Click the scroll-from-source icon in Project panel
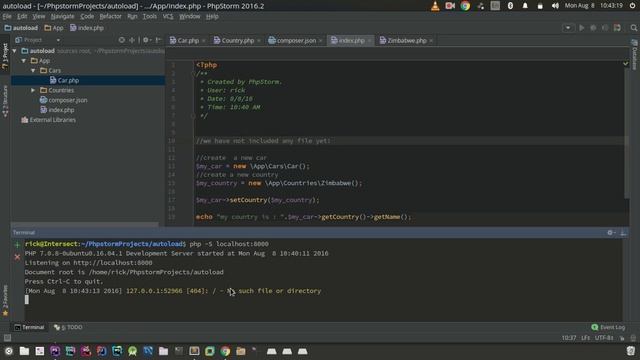Image resolution: width=640 pixels, height=360 pixels. click(122, 40)
